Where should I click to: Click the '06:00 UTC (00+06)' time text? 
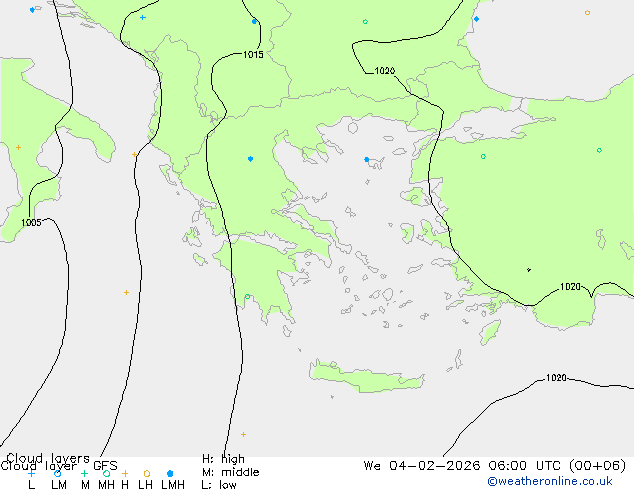click(557, 465)
